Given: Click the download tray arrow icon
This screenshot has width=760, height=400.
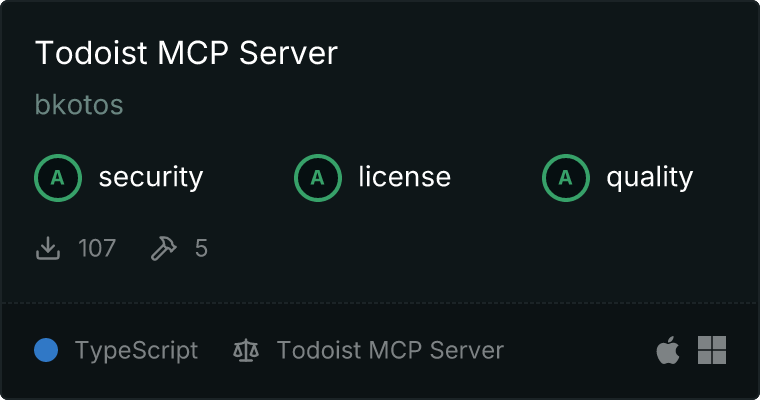Looking at the screenshot, I should click(x=48, y=248).
